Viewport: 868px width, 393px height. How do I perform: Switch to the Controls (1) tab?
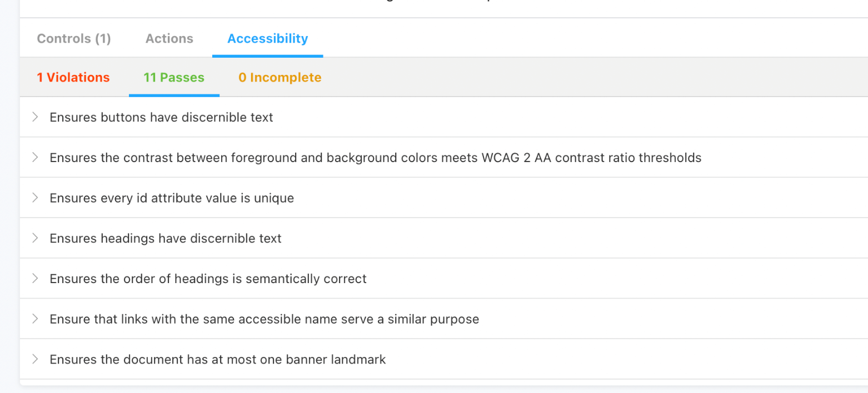tap(74, 39)
